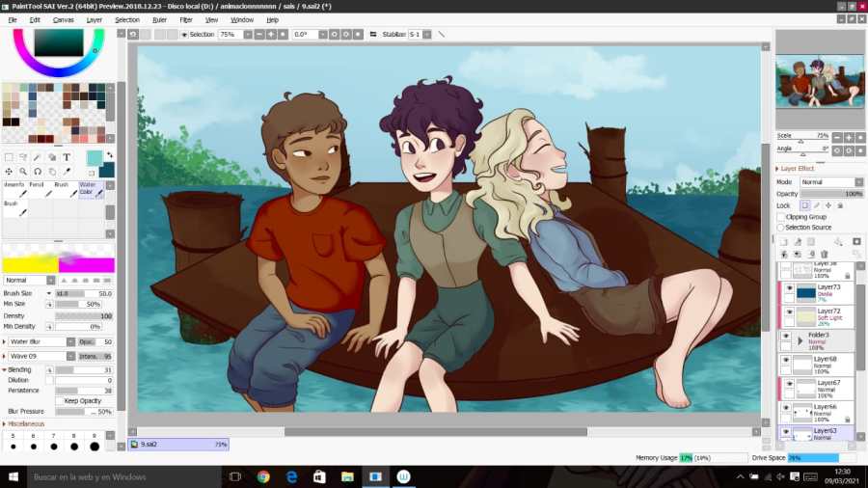Viewport: 868px width, 488px height.
Task: Adjust the layer Opacity slider
Action: pos(831,194)
